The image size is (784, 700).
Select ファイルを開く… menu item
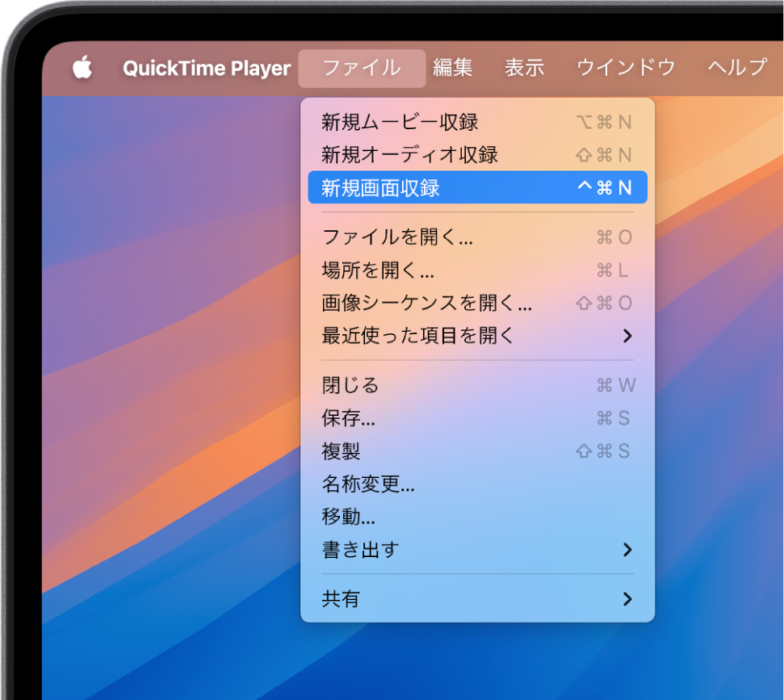click(x=397, y=237)
